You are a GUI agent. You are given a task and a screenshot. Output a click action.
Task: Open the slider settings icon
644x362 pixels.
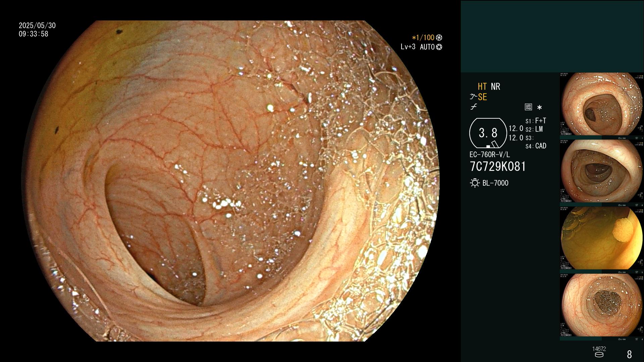pos(528,107)
